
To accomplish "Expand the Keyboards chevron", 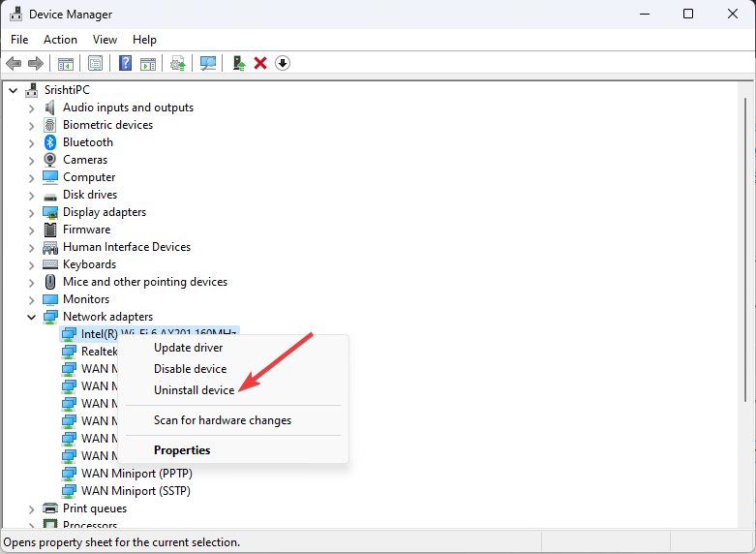I will pyautogui.click(x=31, y=264).
